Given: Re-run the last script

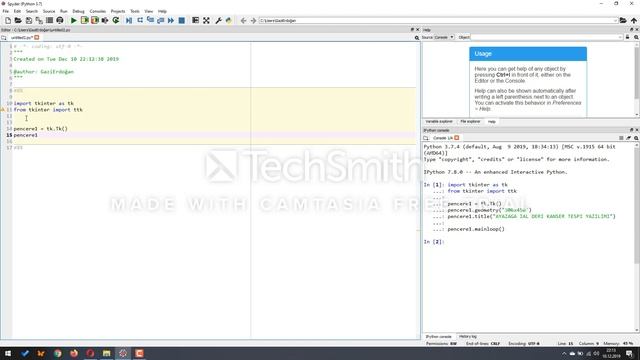Looking at the screenshot, I should 116,20.
